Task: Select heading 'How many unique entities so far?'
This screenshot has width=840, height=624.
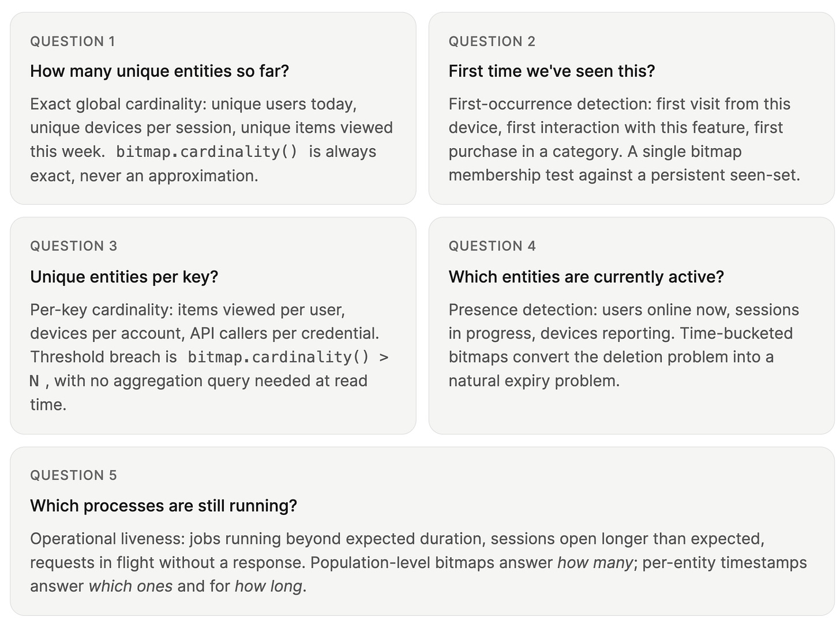Action: tap(159, 72)
